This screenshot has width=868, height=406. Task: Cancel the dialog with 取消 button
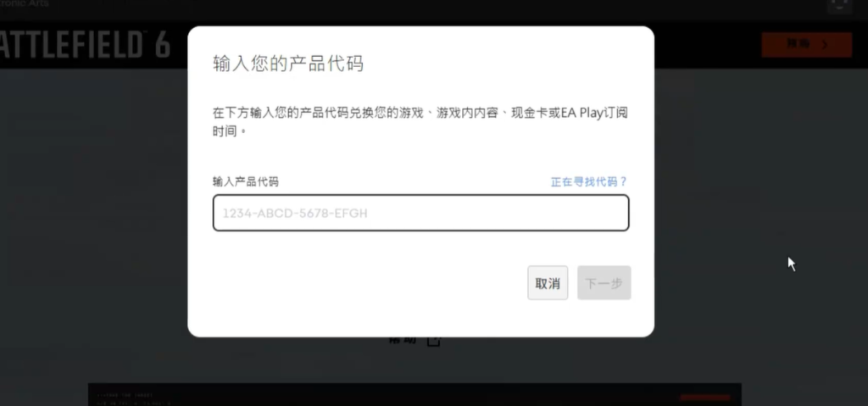tap(548, 283)
